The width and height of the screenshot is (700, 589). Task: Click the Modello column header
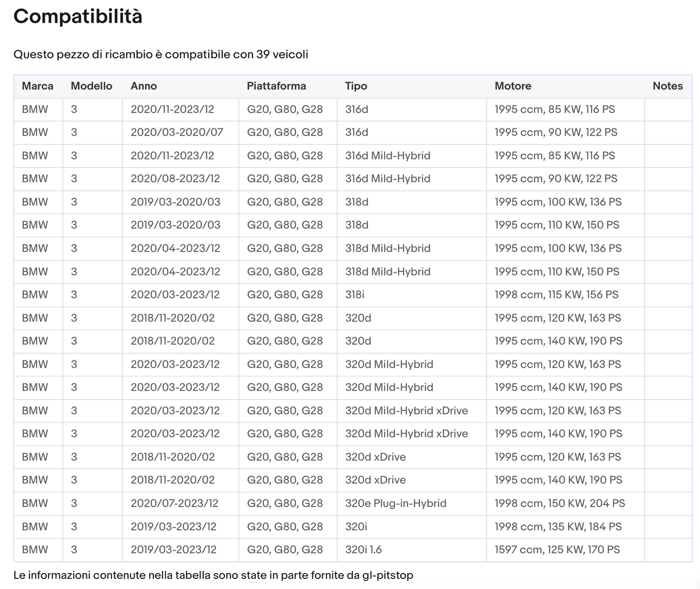(x=92, y=86)
